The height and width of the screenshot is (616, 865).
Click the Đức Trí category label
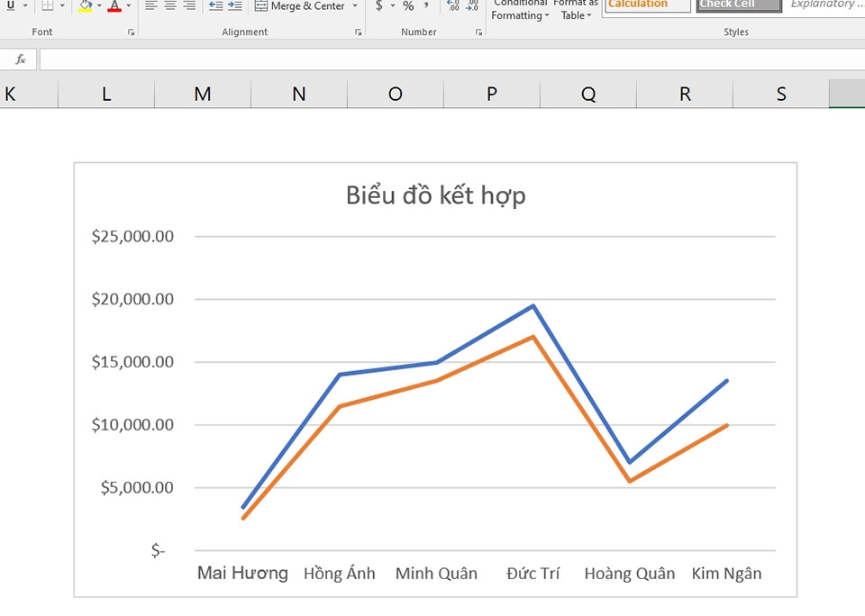533,574
